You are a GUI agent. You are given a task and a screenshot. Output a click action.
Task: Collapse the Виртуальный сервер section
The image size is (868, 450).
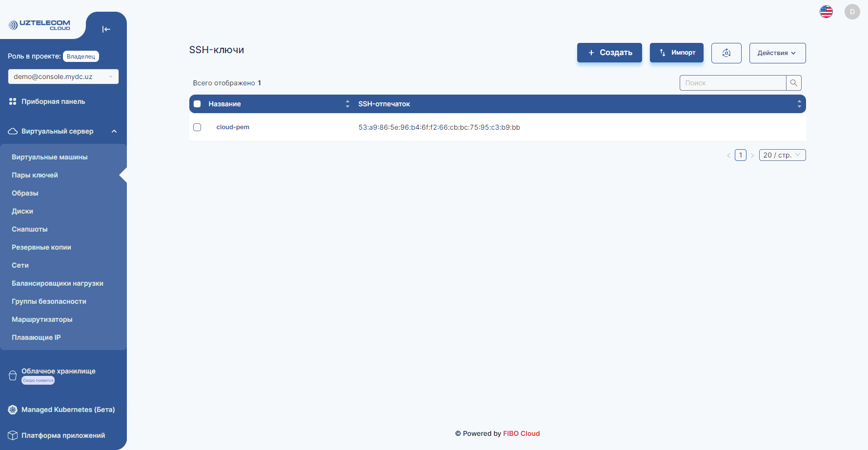click(x=114, y=131)
